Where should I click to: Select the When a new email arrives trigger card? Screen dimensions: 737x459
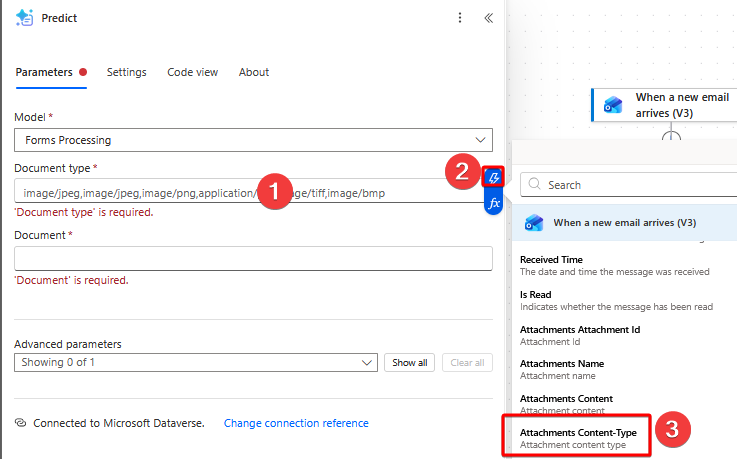664,105
